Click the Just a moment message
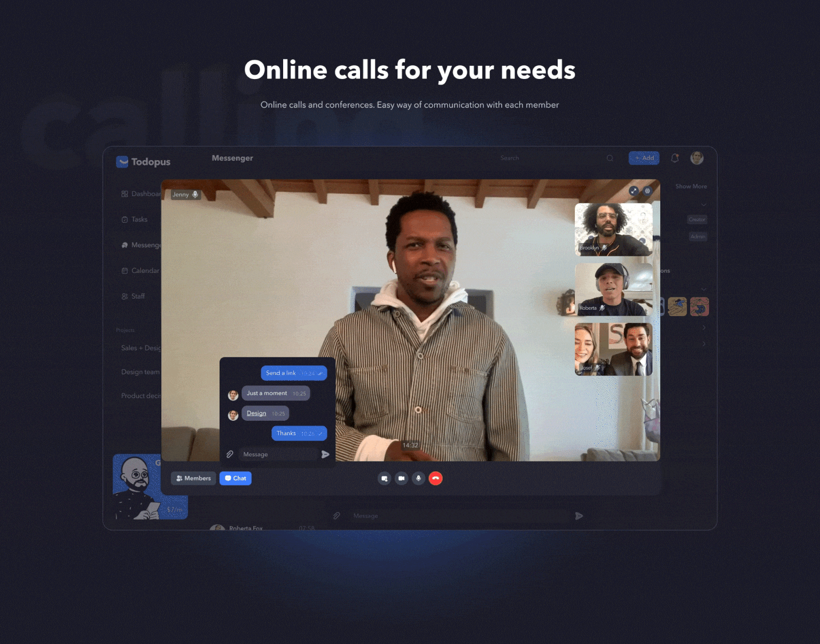820x644 pixels. click(x=276, y=394)
